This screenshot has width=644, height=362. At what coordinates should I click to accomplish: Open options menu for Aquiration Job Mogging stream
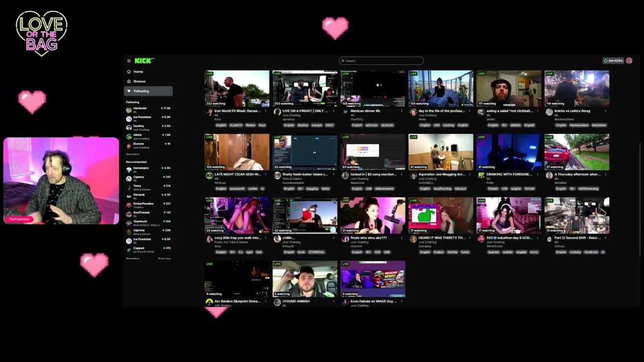(470, 174)
